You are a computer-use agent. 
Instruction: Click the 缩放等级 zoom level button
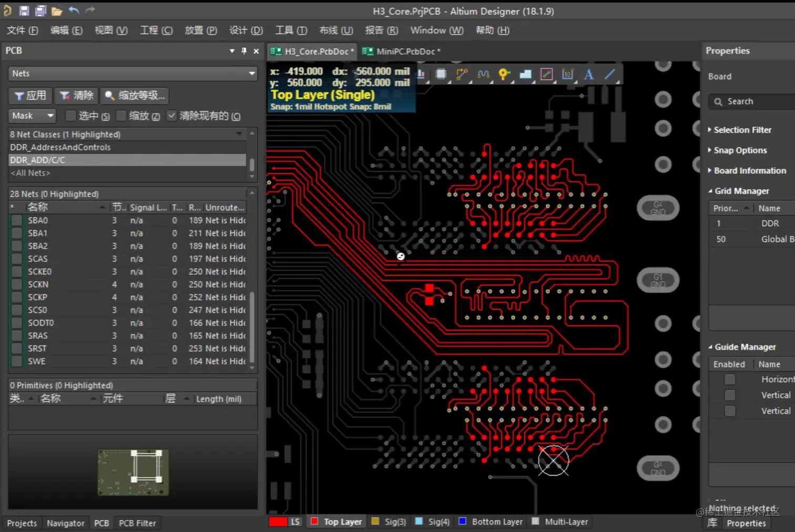click(135, 95)
